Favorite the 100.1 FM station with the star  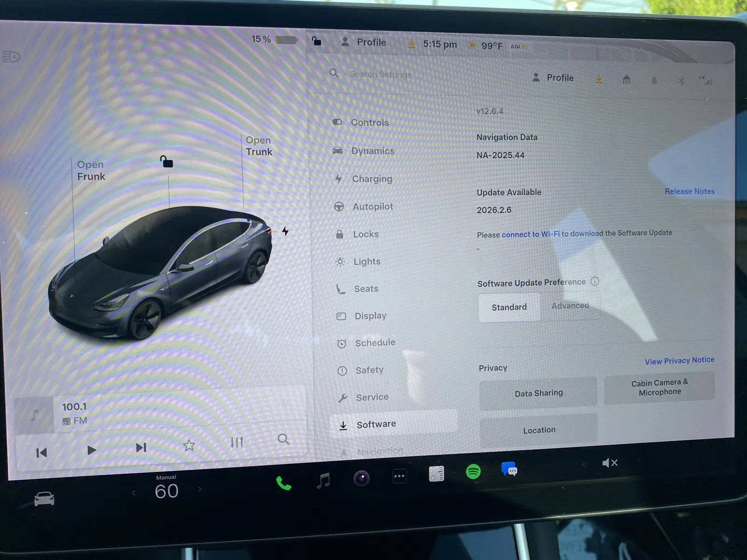tap(189, 445)
